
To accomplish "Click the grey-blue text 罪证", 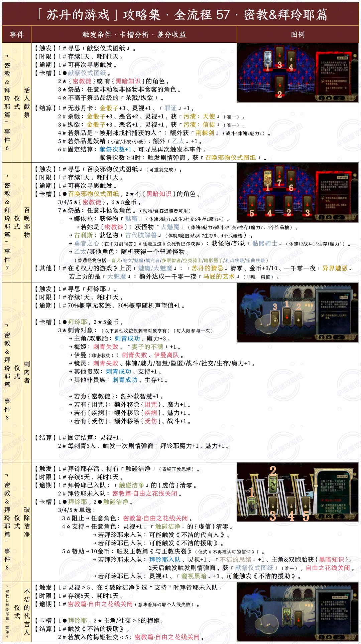I will [x=170, y=108].
